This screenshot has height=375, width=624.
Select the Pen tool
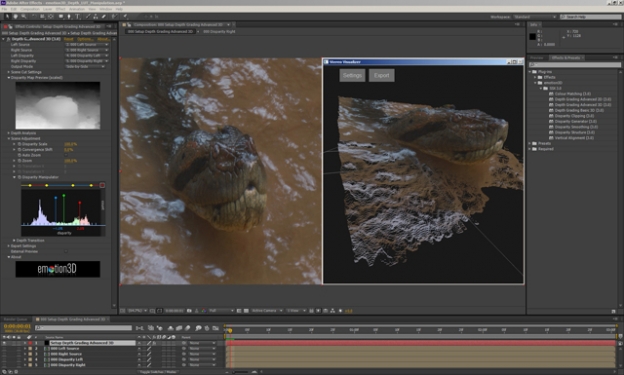coord(69,16)
